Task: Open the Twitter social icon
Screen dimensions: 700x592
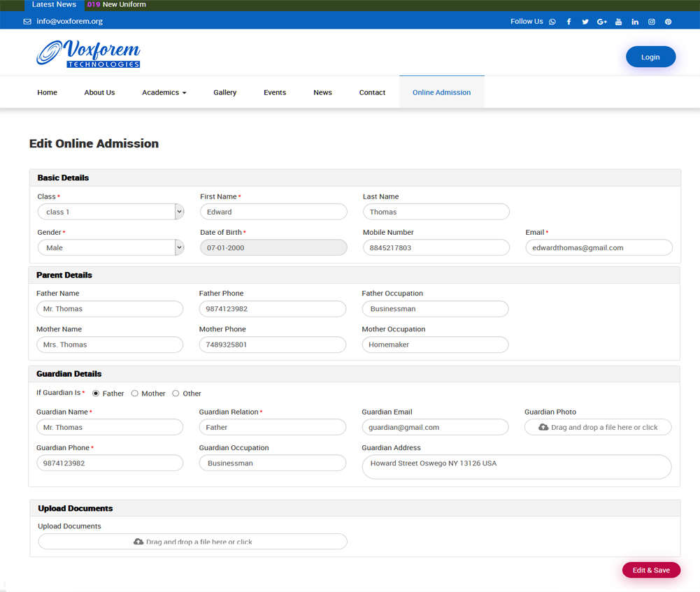Action: pyautogui.click(x=585, y=22)
